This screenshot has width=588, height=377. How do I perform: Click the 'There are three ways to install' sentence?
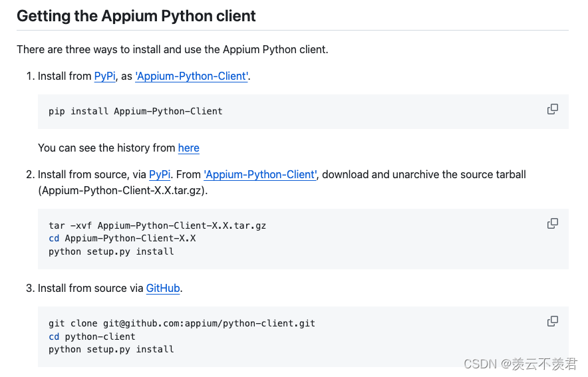coord(172,49)
